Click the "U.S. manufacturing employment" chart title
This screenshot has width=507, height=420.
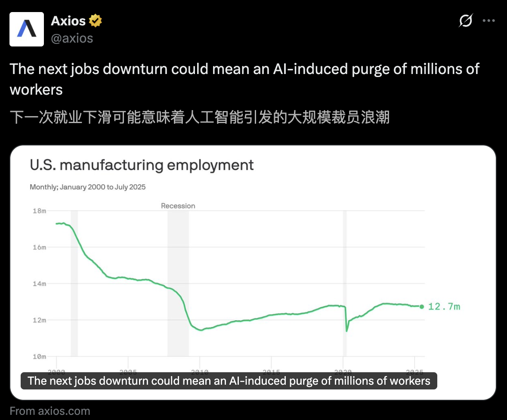(x=142, y=165)
